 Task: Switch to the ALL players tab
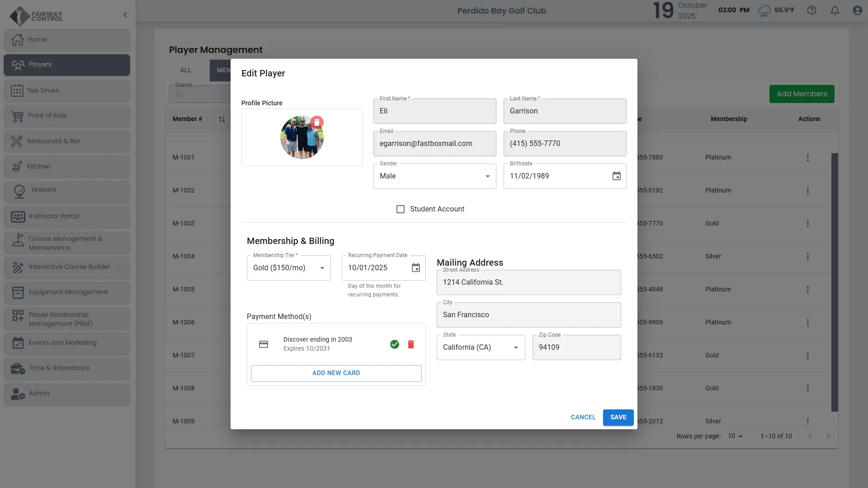(186, 70)
